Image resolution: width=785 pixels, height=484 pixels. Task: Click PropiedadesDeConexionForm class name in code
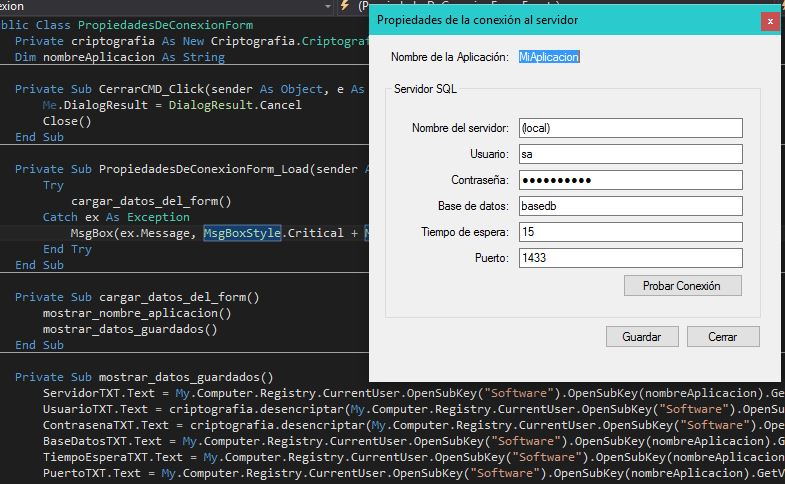[x=165, y=25]
